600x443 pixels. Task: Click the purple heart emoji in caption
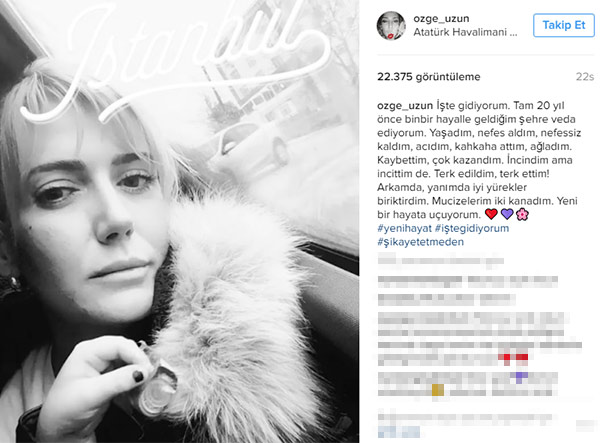pos(507,214)
